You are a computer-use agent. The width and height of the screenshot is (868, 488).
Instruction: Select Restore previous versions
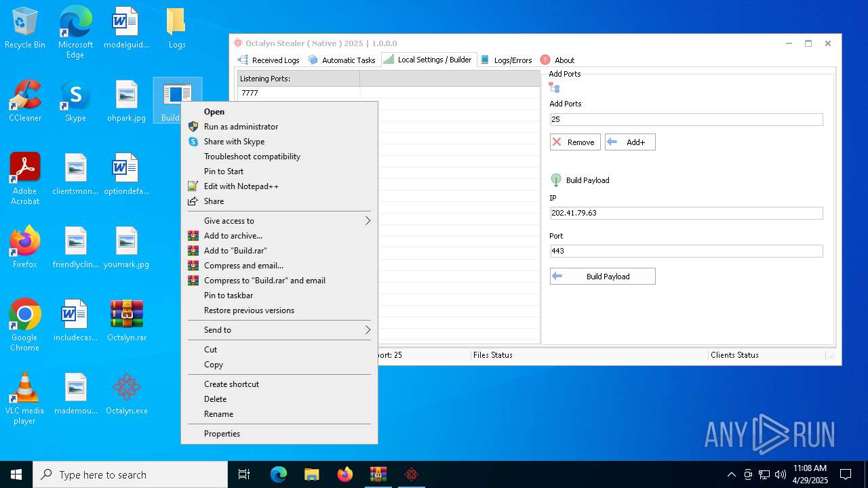279,310
